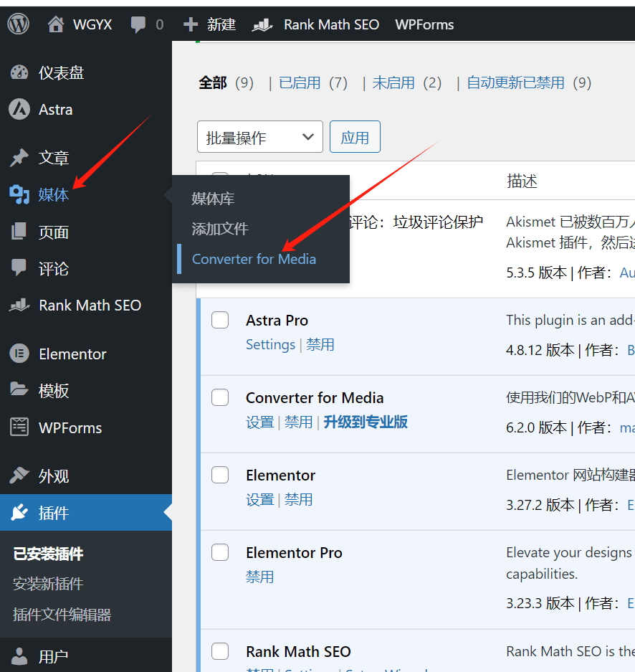Viewport: 635px width, 672px height.
Task: Click the Rank Math SEO sidebar icon
Action: click(x=19, y=305)
